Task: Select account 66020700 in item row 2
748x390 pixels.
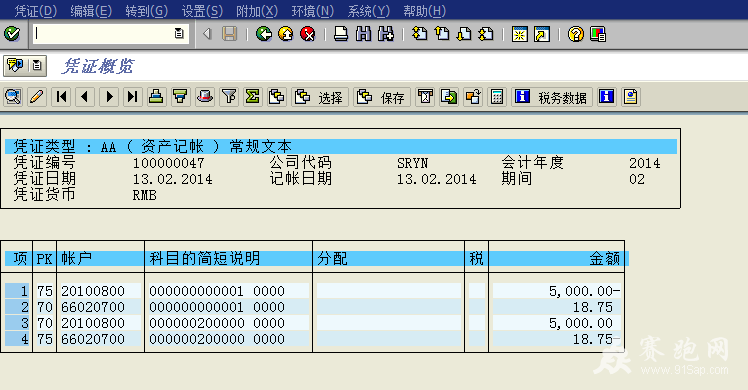Action: point(93,307)
